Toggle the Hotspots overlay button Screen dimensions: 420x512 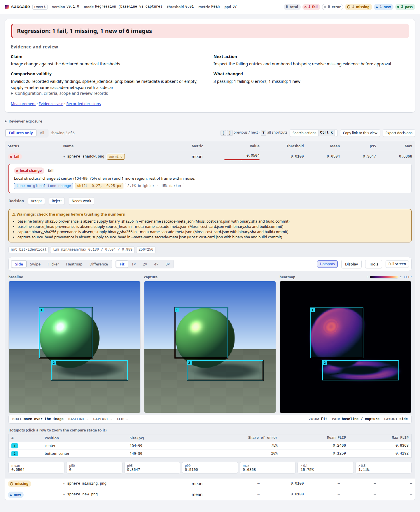(327, 264)
